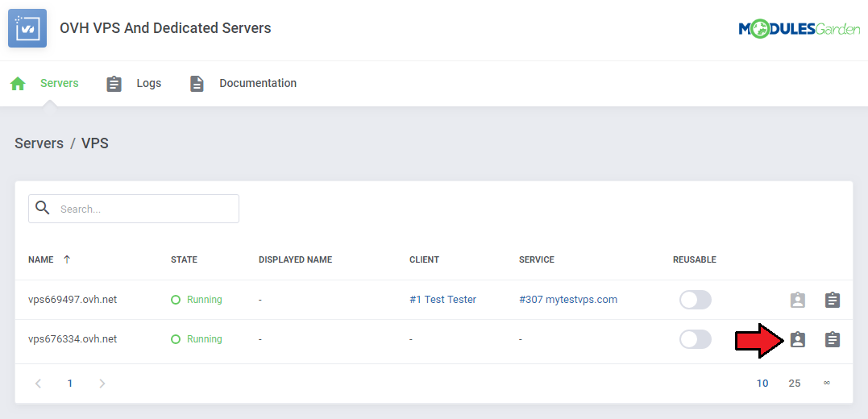Image resolution: width=868 pixels, height=419 pixels.
Task: Select page number 1
Action: [70, 383]
